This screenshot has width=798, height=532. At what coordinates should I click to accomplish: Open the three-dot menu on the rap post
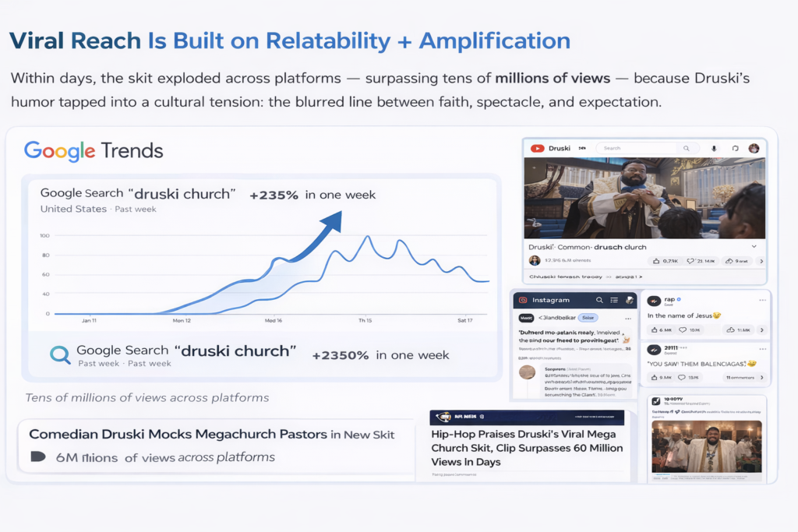(x=762, y=300)
